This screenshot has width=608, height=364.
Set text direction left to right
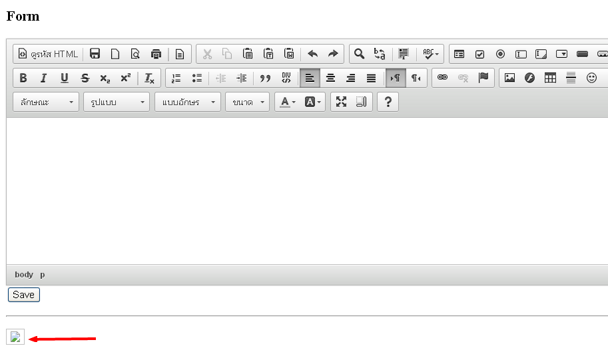(x=396, y=78)
